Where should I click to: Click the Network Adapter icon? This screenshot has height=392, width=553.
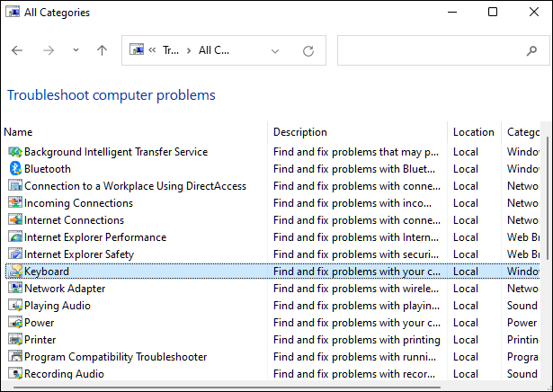(x=15, y=289)
